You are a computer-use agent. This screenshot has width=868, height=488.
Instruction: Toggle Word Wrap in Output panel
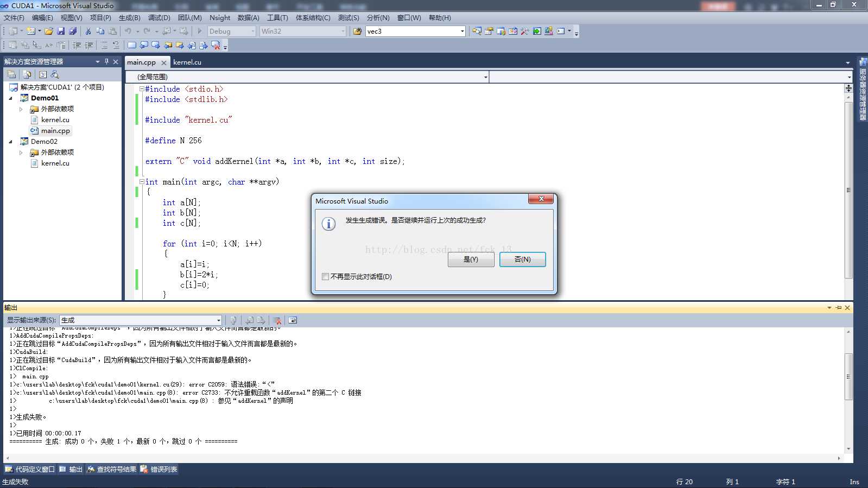(293, 320)
